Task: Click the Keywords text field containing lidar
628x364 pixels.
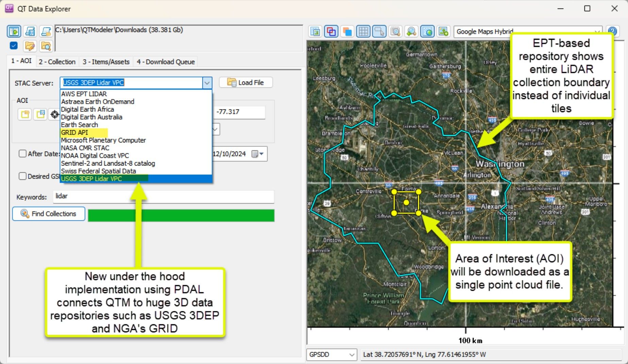Action: [163, 196]
